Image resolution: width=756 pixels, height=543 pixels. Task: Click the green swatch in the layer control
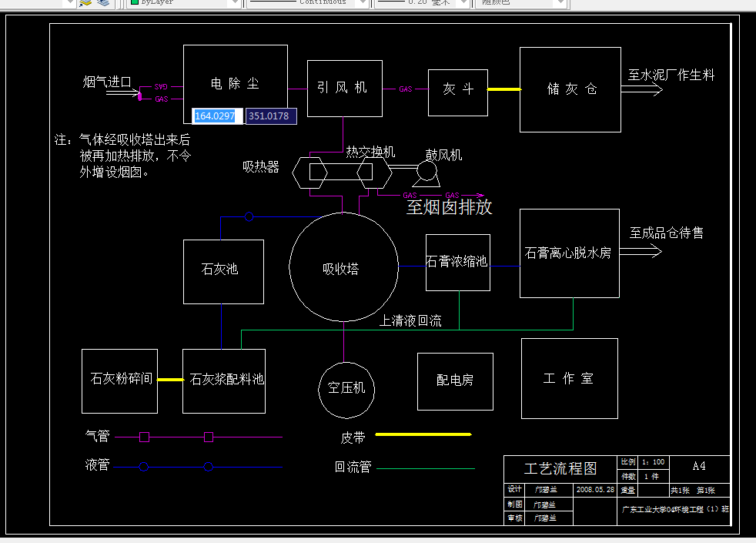pos(133,3)
